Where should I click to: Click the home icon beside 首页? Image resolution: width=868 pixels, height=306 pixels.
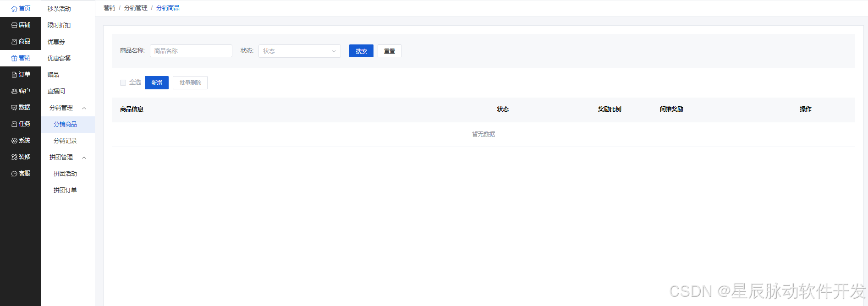[14, 9]
